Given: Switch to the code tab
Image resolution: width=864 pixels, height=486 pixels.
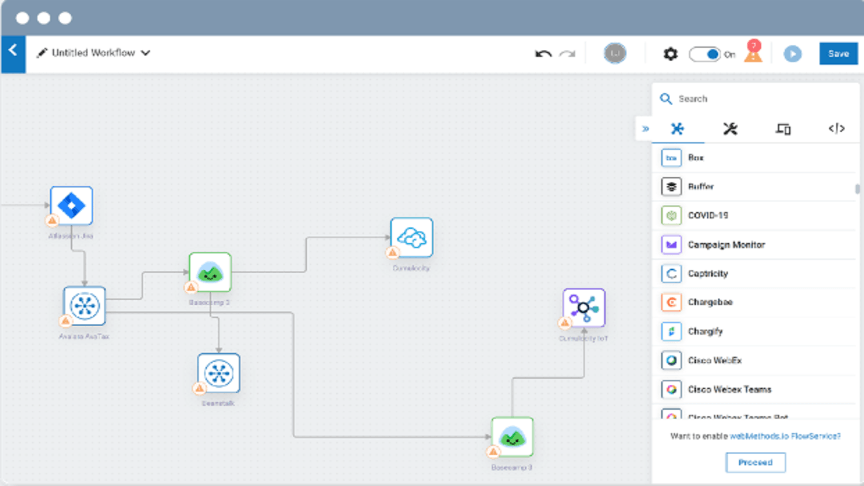Looking at the screenshot, I should [x=836, y=128].
